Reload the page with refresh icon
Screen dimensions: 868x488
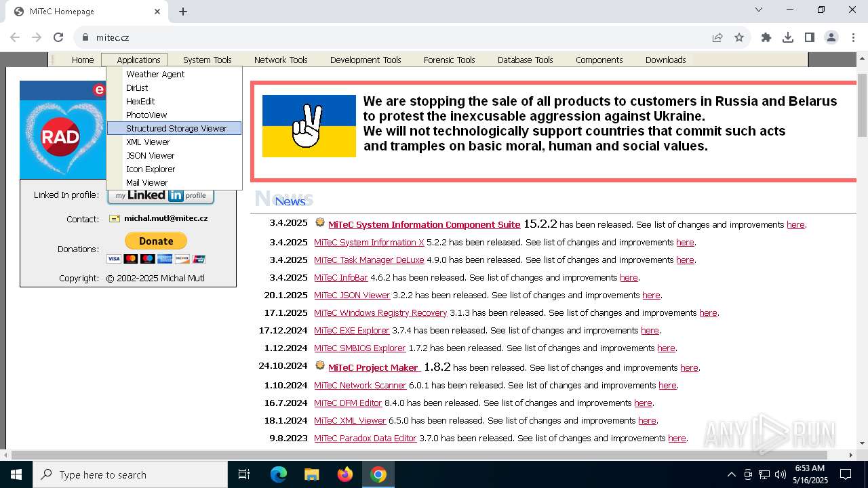[58, 38]
